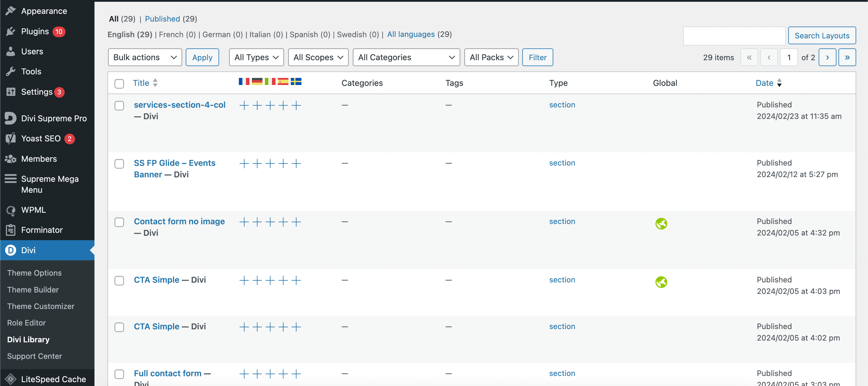Click the global globe icon for the CTA Simple 4:03 pm row
This screenshot has height=386, width=868.
click(661, 282)
